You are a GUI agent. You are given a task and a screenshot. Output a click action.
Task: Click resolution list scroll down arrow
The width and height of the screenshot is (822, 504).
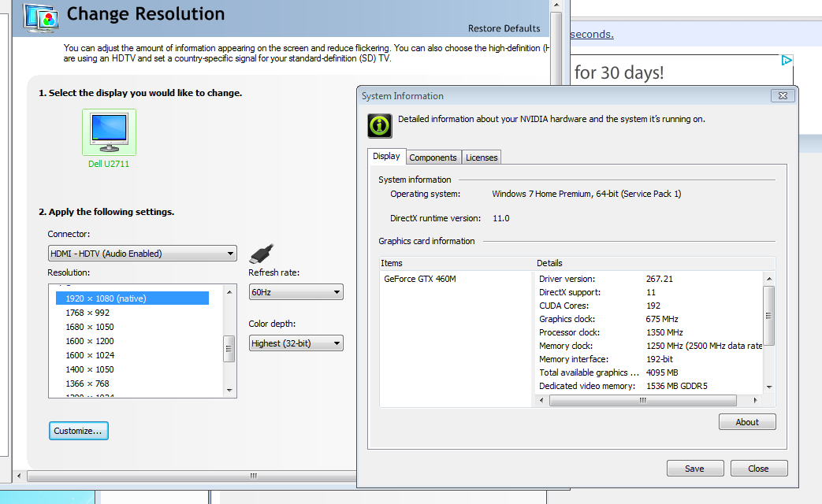pyautogui.click(x=229, y=391)
